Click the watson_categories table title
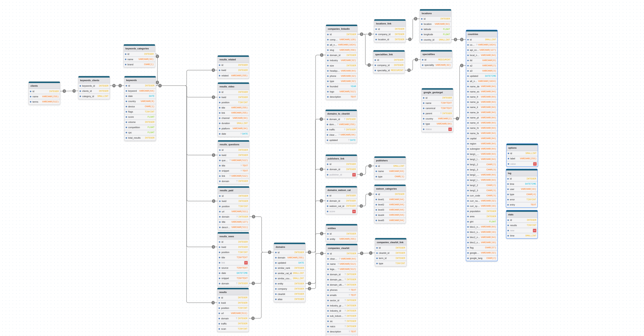 coord(386,189)
